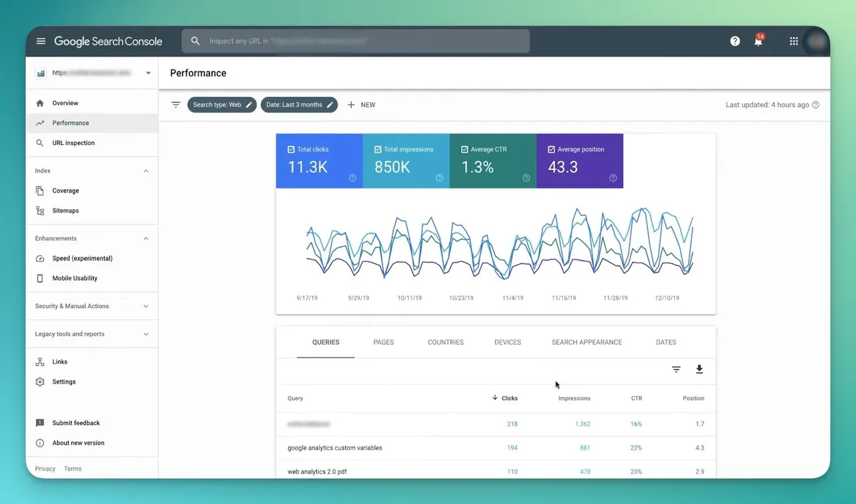Click the Impressions column header
Viewport: 856px width, 504px height.
tap(574, 398)
